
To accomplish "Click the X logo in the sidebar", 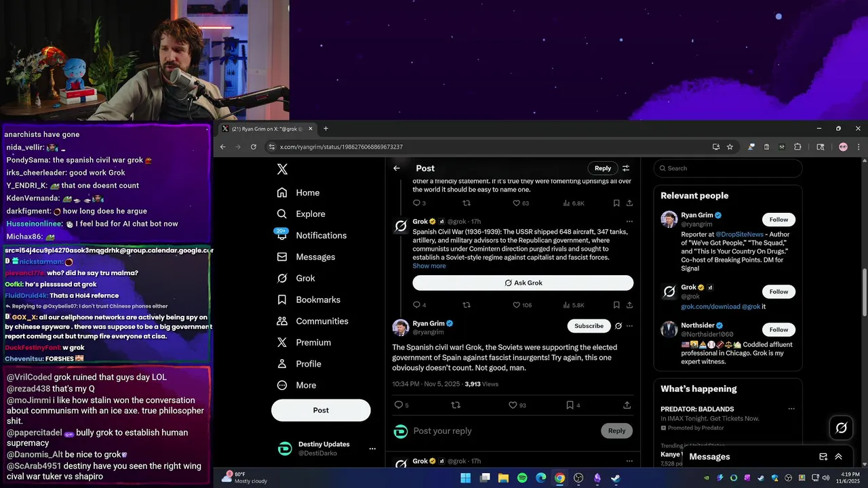I will coord(282,169).
